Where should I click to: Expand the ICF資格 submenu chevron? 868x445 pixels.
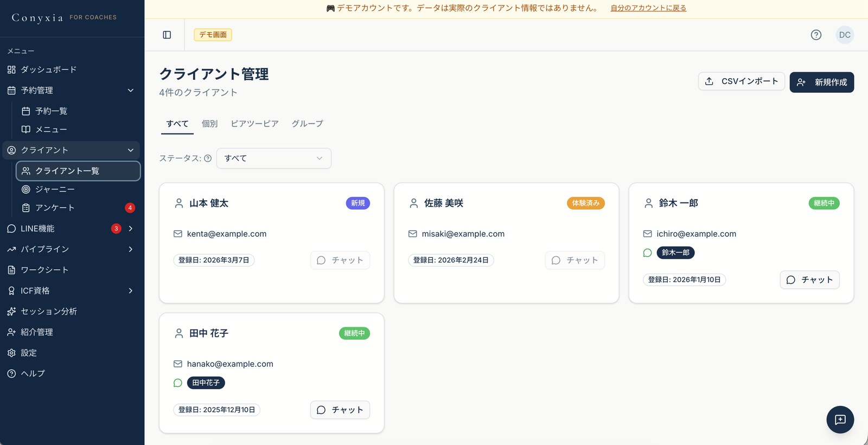pos(130,291)
